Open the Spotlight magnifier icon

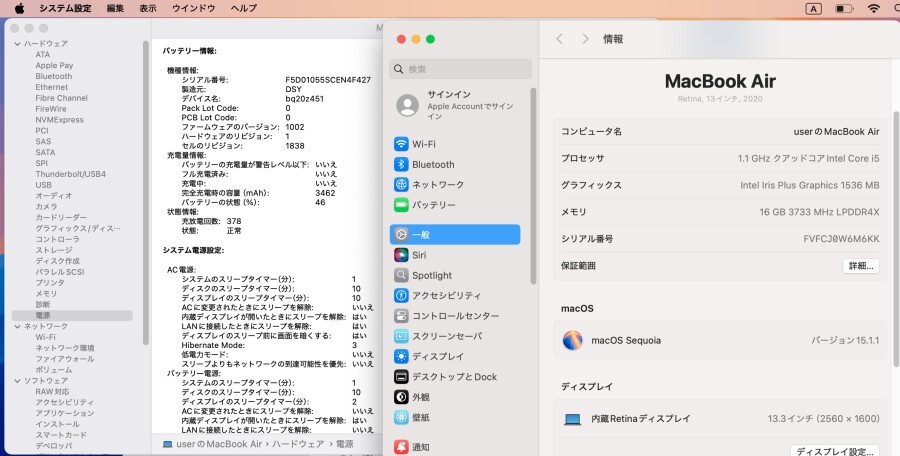click(401, 275)
